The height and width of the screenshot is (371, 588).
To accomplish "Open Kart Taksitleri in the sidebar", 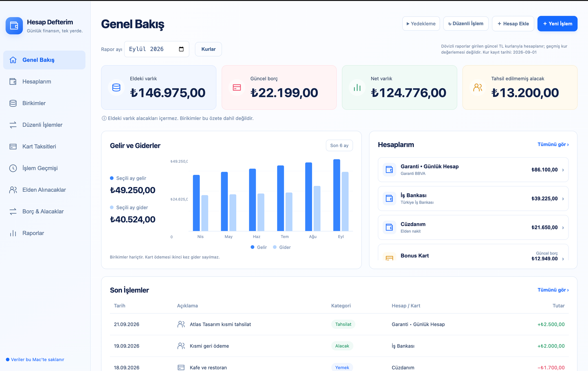I will tap(44, 147).
